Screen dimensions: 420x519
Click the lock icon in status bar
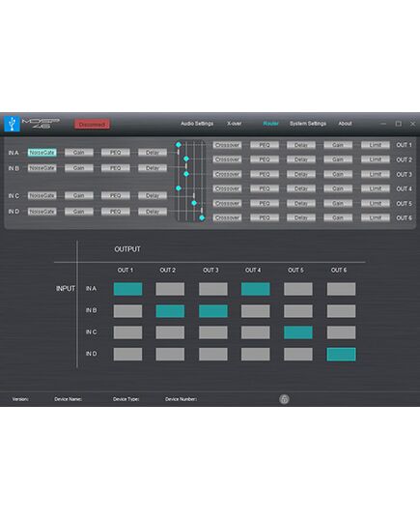click(284, 399)
